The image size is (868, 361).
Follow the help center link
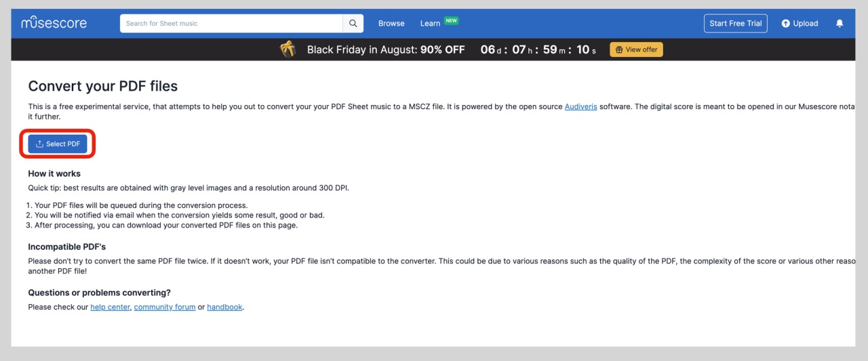(x=110, y=307)
